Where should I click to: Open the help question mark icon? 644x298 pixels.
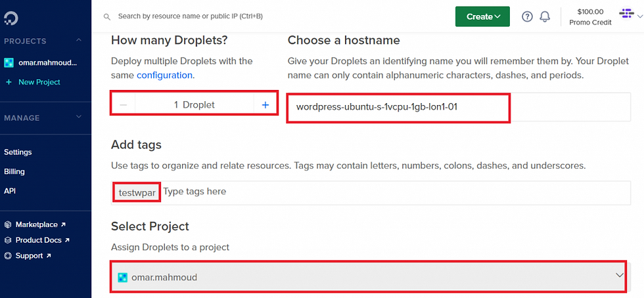[x=527, y=16]
